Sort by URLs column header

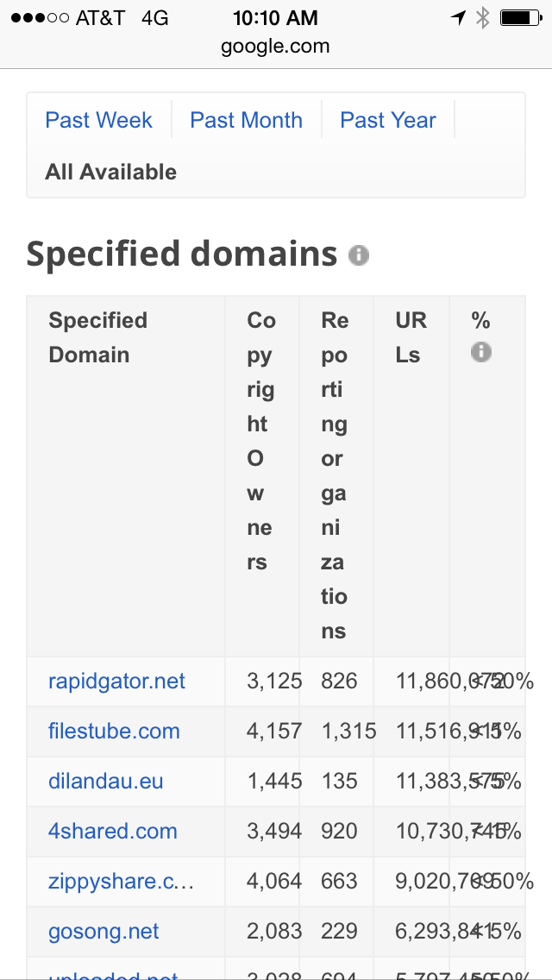pyautogui.click(x=411, y=337)
